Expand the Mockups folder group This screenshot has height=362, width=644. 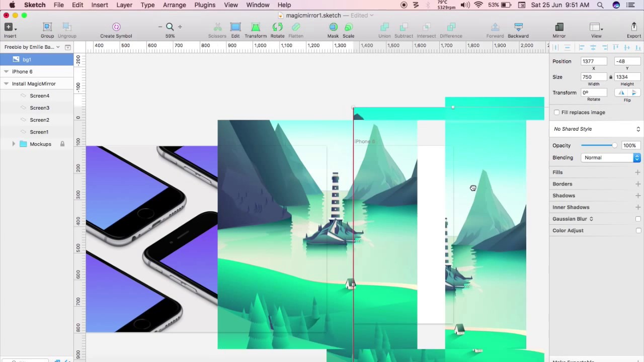(x=14, y=144)
